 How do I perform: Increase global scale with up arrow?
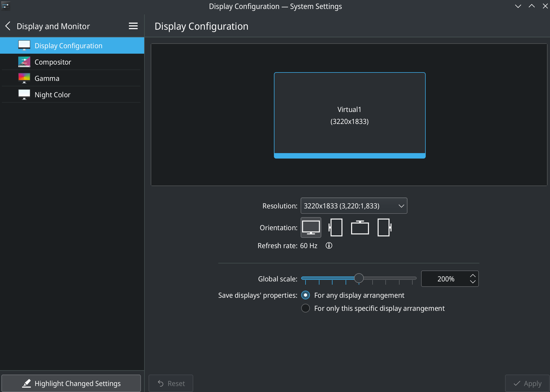pos(473,276)
